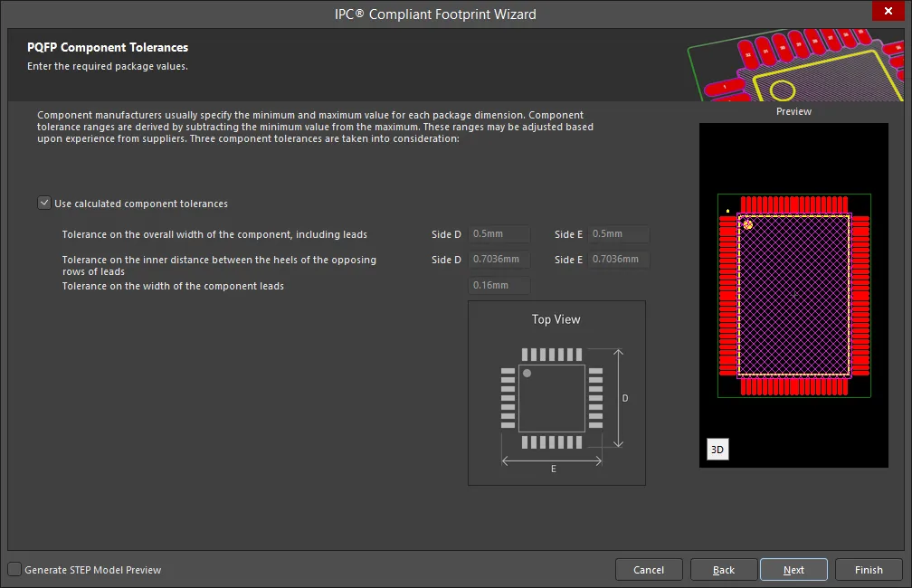Screen dimensions: 912x588
Task: Click the 'Enter the required package values.' text
Action: click(108, 66)
